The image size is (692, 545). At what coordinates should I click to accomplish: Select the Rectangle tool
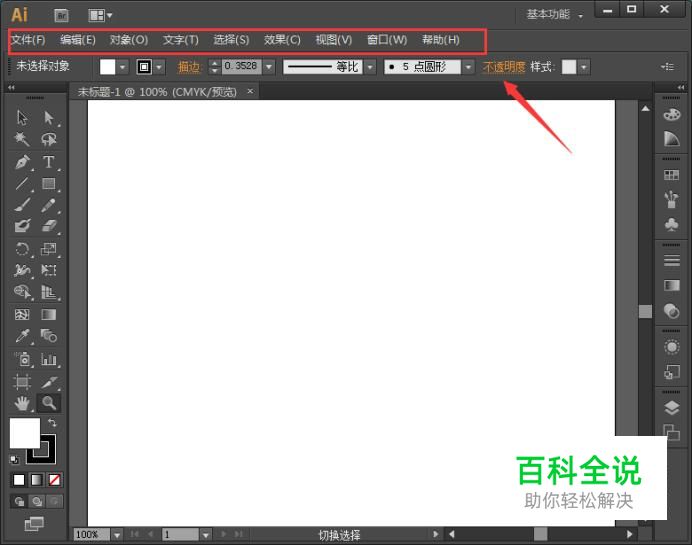[x=49, y=183]
